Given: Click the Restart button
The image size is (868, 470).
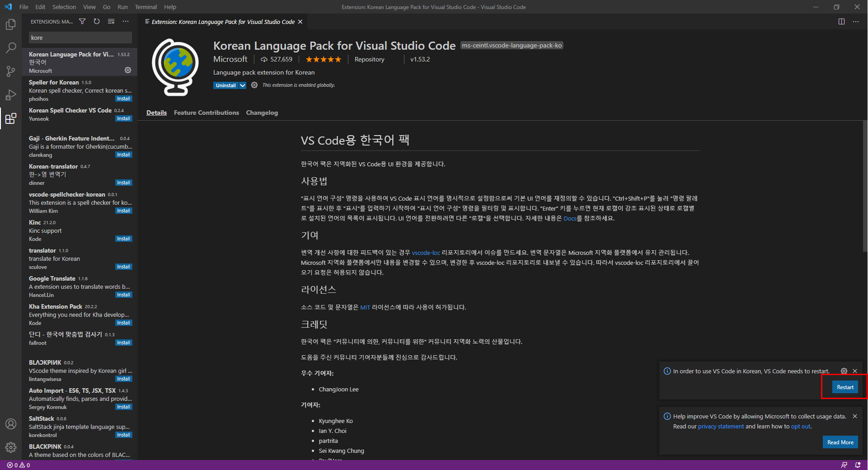Looking at the screenshot, I should 845,387.
